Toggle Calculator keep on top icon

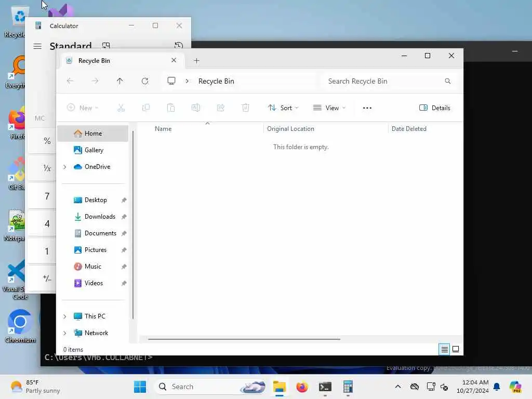pos(106,46)
